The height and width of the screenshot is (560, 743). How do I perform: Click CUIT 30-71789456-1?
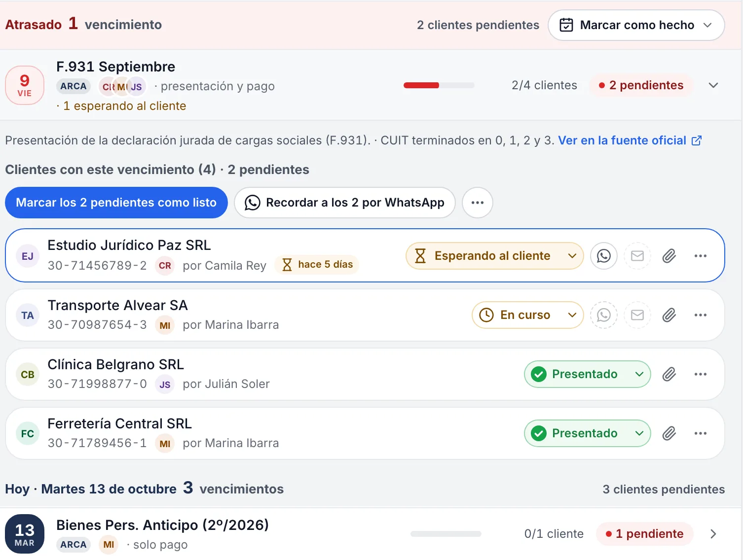(97, 443)
